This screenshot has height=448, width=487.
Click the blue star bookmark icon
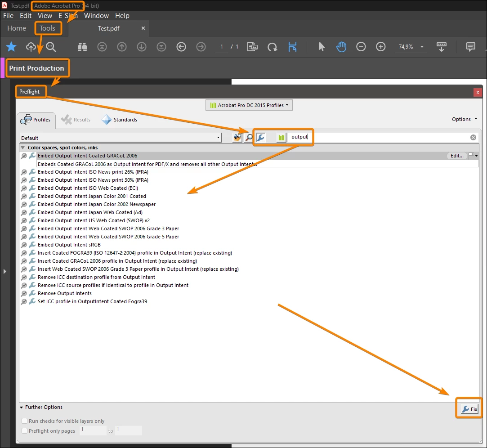click(11, 47)
